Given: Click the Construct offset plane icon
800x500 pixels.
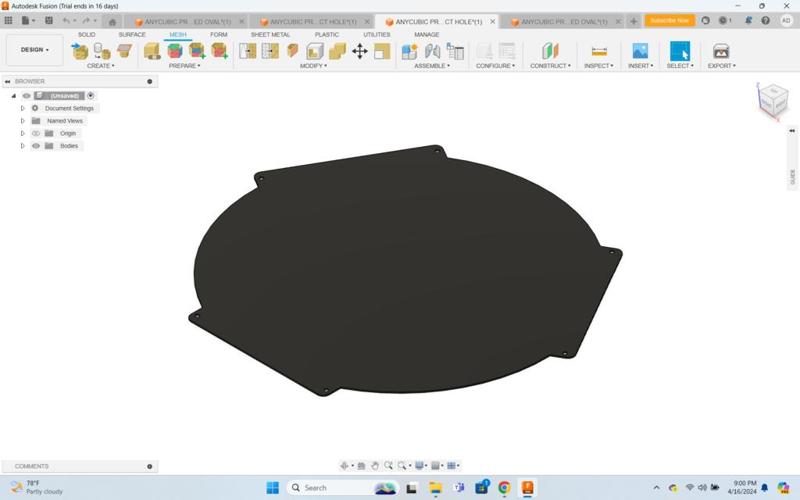Looking at the screenshot, I should (550, 51).
